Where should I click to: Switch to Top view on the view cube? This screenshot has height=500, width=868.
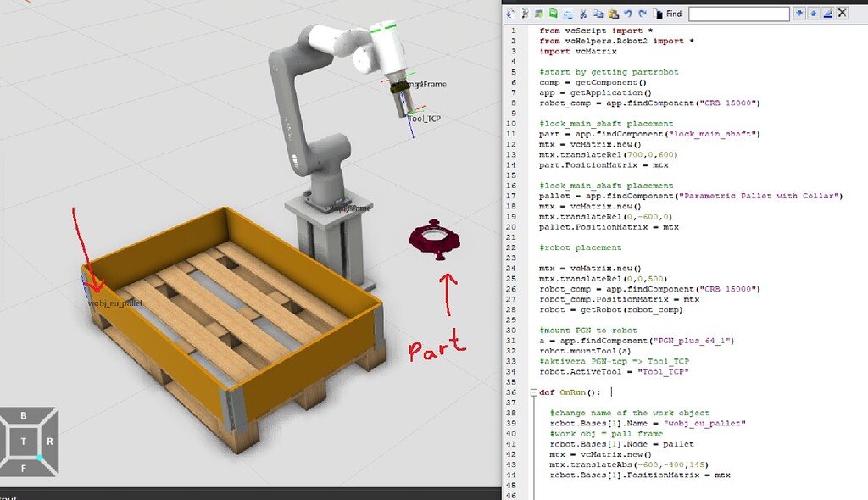coord(24,441)
